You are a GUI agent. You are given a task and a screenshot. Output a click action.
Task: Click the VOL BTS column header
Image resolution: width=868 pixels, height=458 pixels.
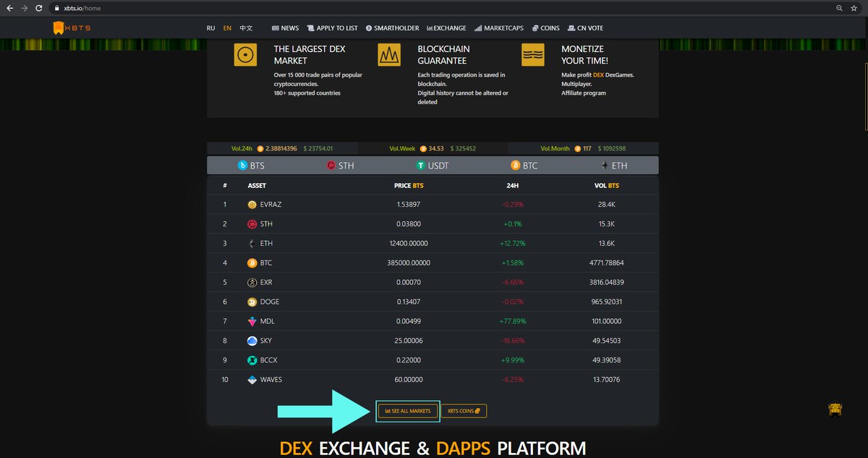click(x=606, y=185)
